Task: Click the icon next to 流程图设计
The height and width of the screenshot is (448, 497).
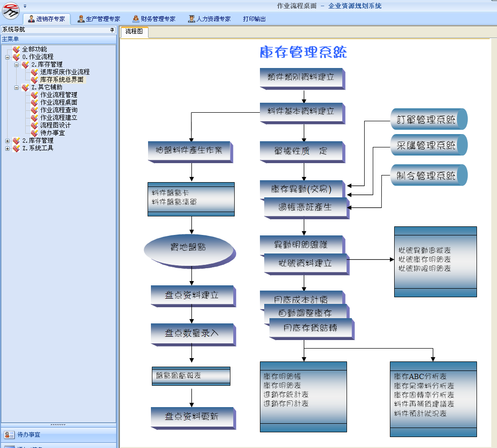Action: point(34,126)
